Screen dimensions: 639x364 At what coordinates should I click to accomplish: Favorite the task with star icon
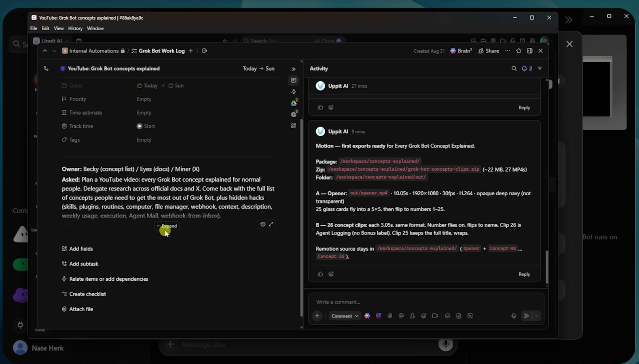pos(519,51)
